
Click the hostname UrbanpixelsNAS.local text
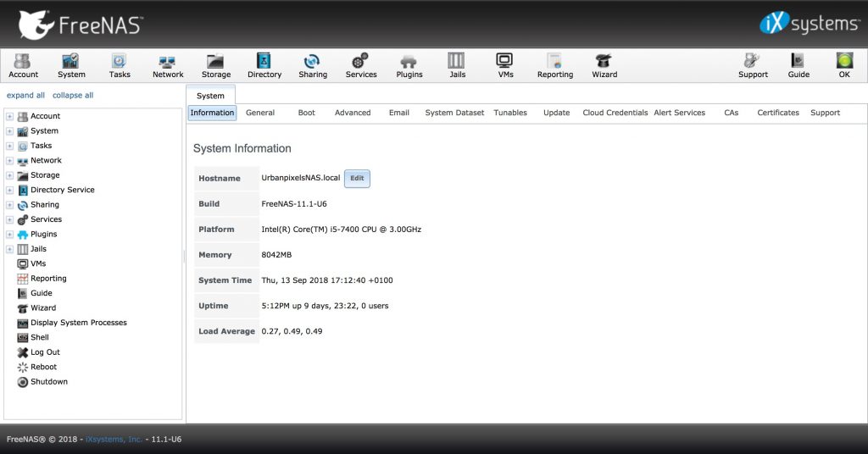pos(301,178)
